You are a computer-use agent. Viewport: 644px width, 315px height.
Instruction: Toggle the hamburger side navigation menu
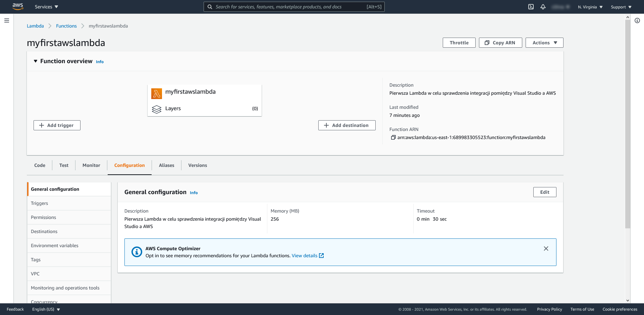point(6,20)
